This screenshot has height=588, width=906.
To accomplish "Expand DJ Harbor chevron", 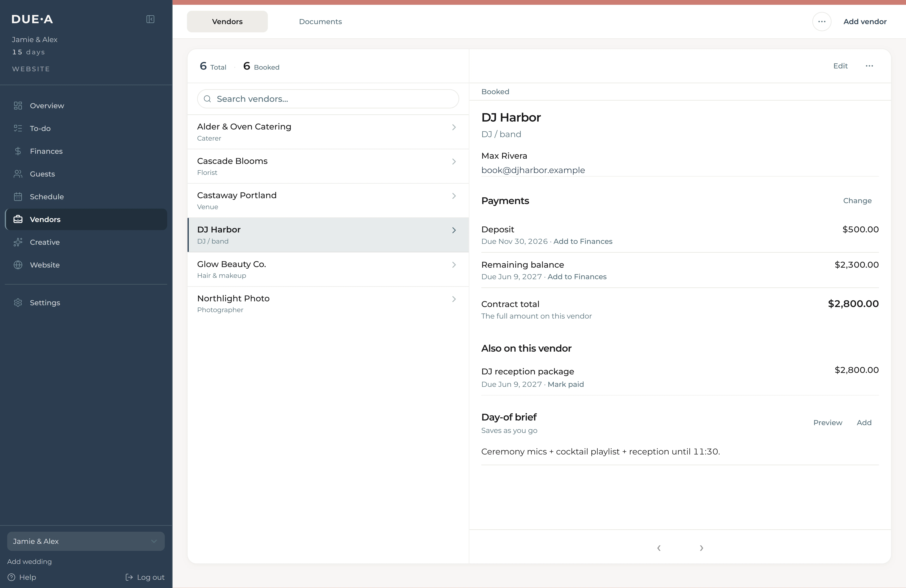I will click(454, 230).
